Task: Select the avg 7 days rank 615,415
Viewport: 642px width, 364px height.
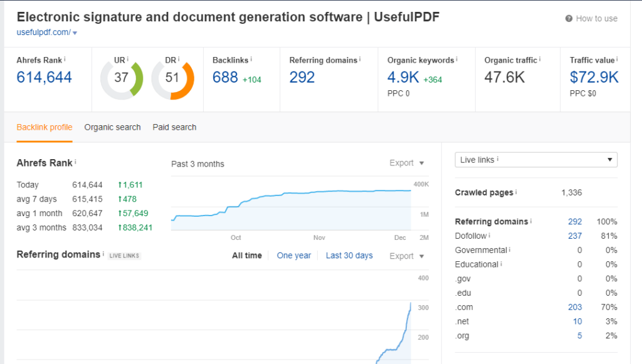Action: click(x=87, y=199)
